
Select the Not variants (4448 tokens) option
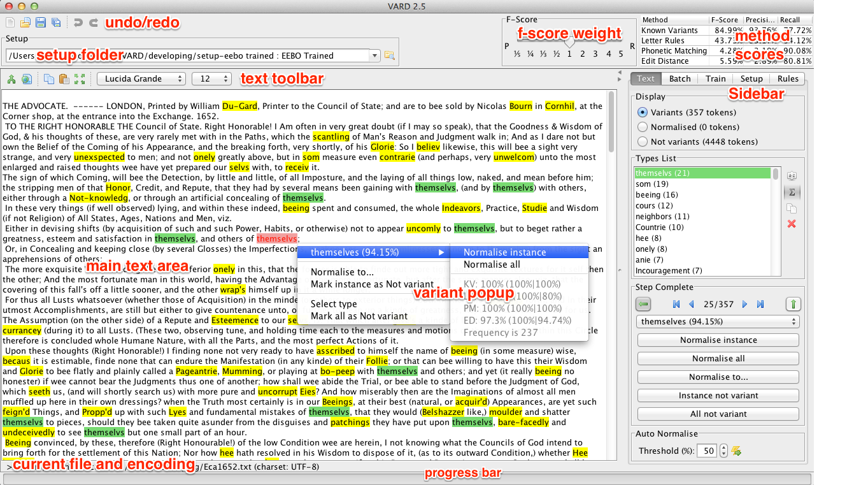[643, 141]
